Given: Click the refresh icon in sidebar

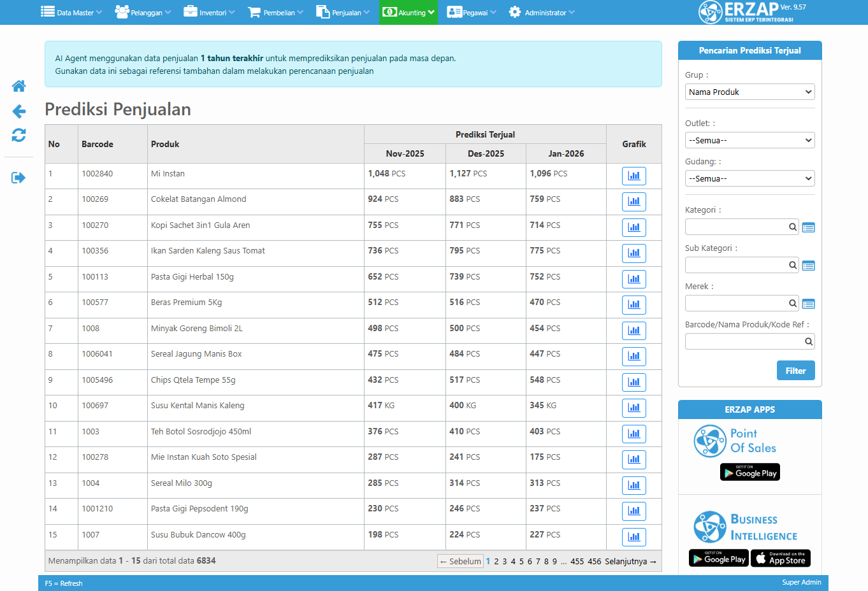Looking at the screenshot, I should click(19, 135).
